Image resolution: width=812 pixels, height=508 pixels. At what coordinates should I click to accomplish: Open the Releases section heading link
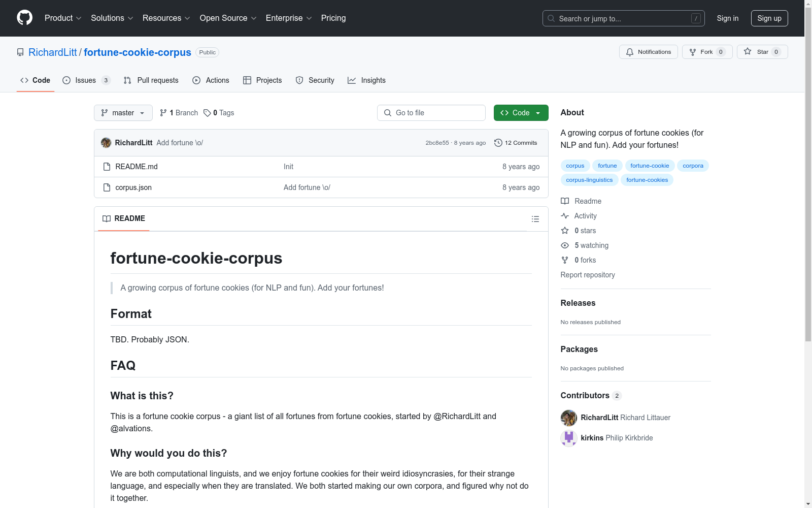[578, 303]
